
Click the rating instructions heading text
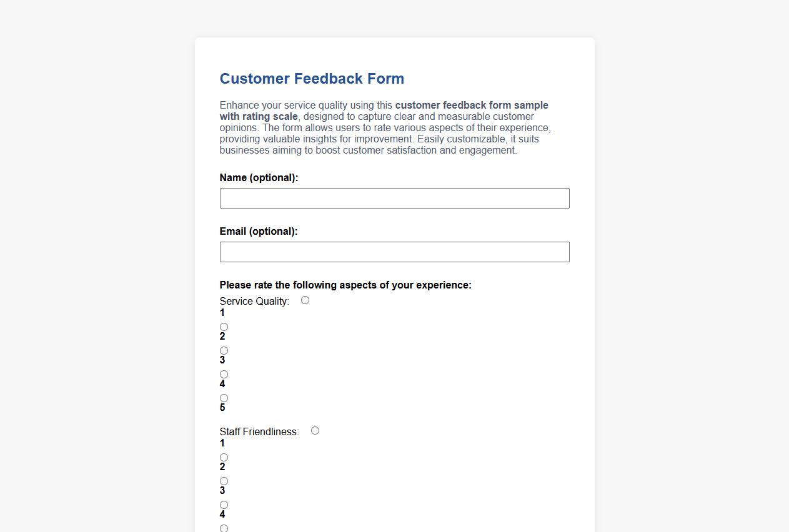345,285
